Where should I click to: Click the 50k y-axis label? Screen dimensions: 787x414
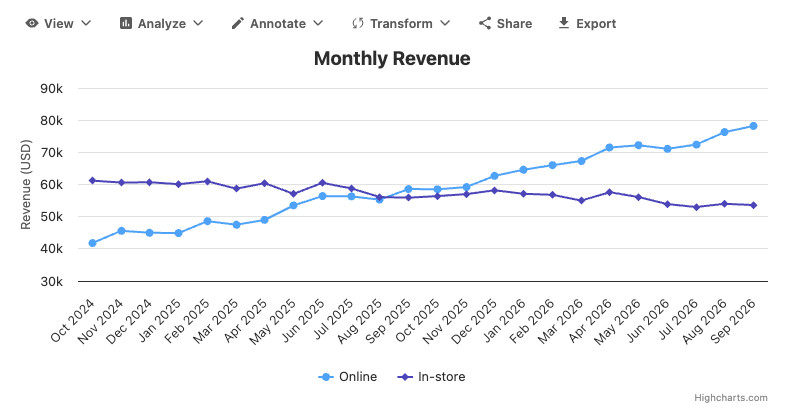pyautogui.click(x=51, y=217)
